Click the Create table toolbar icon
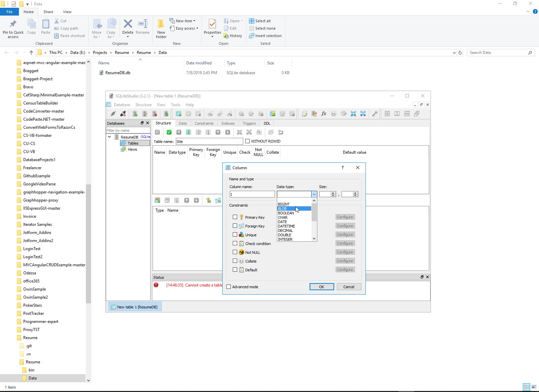This screenshot has height=392, width=539. (x=179, y=114)
